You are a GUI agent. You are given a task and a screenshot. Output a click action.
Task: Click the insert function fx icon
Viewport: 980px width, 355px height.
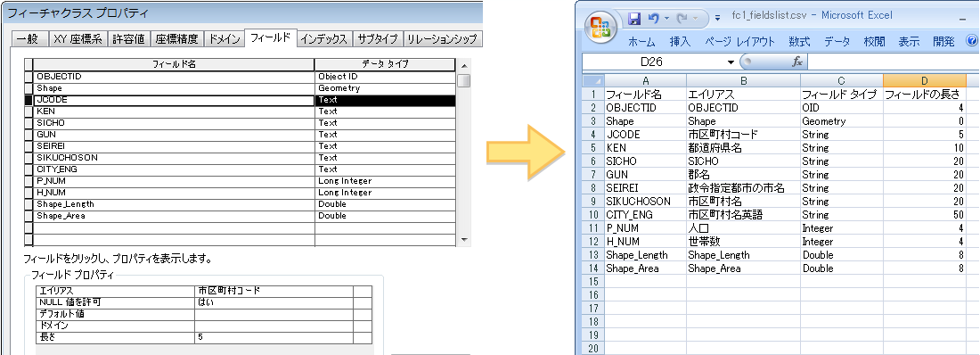pos(796,62)
